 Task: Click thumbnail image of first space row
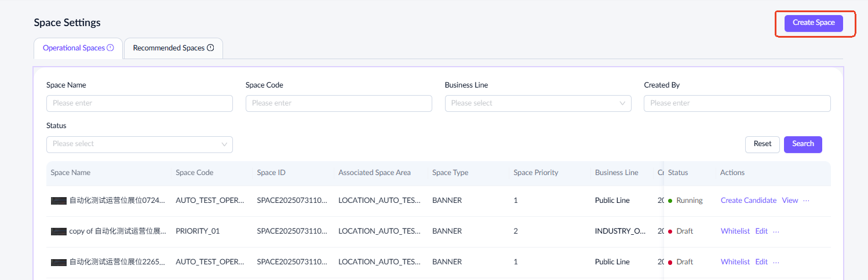pos(59,201)
